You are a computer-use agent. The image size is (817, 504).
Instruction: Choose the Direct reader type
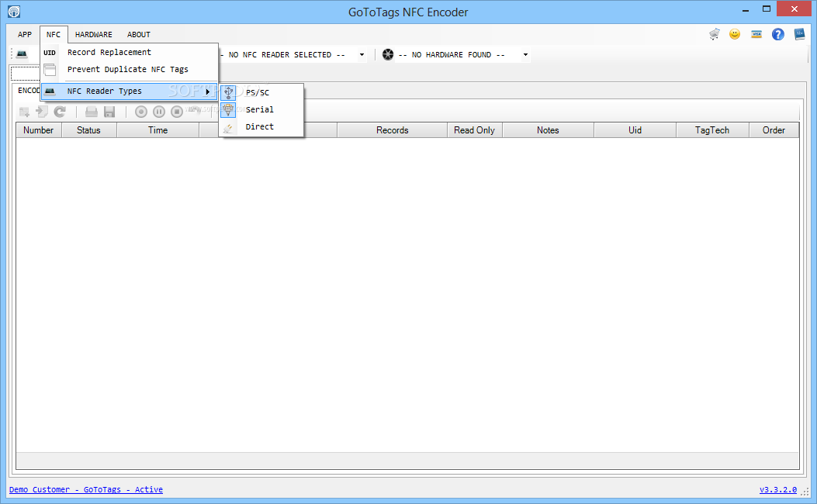click(261, 126)
